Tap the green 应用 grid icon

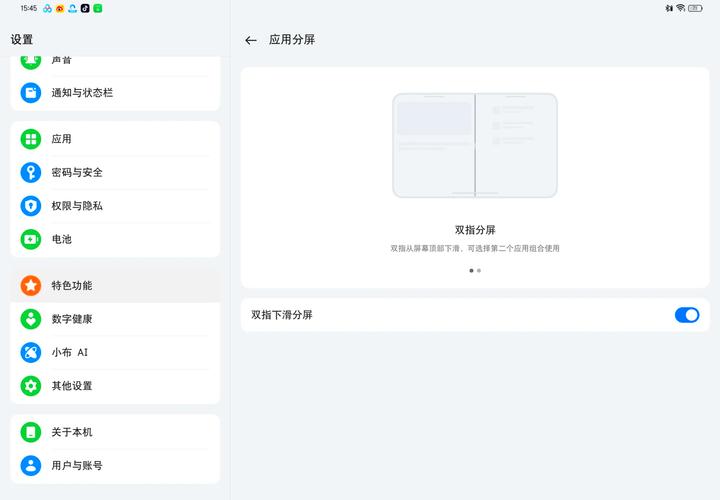(x=31, y=139)
